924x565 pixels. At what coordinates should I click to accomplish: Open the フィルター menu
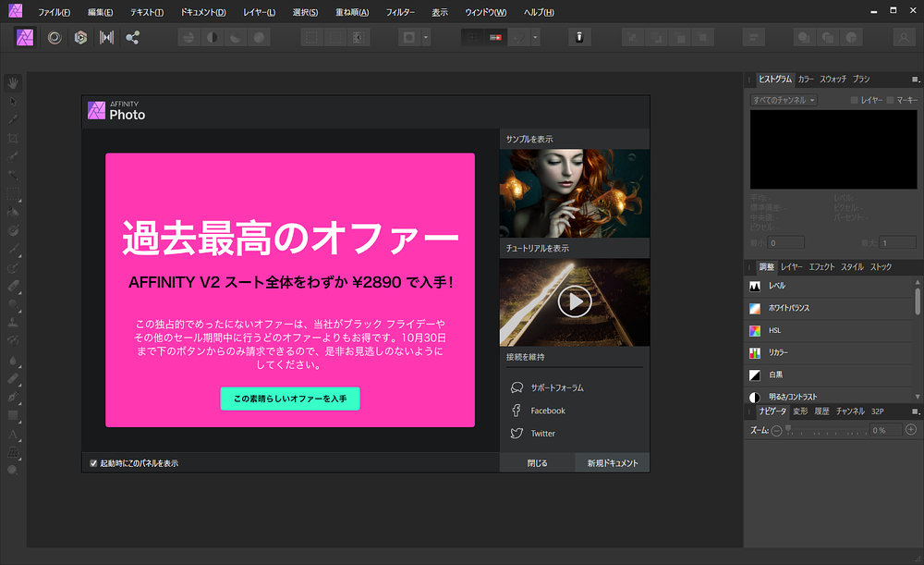400,12
